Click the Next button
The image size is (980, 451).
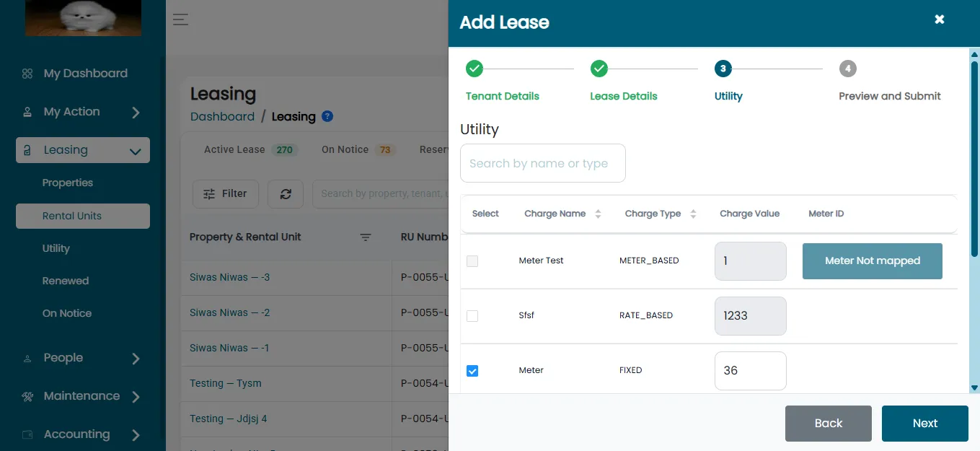[925, 424]
